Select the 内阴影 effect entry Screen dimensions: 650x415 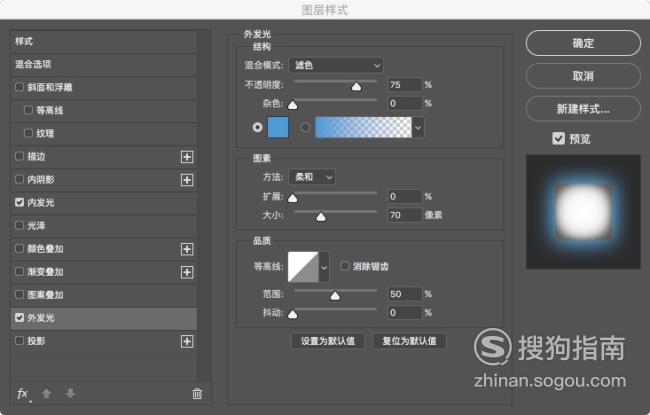(x=103, y=180)
